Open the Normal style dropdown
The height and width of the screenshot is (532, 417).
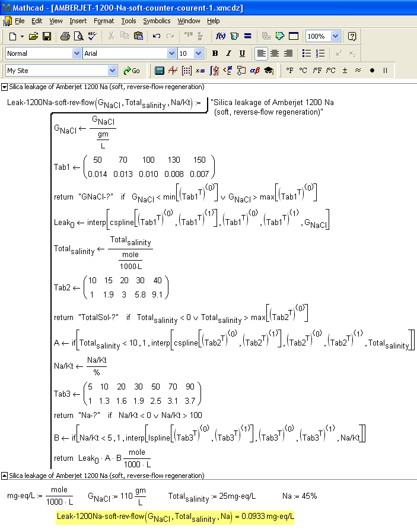pos(77,53)
